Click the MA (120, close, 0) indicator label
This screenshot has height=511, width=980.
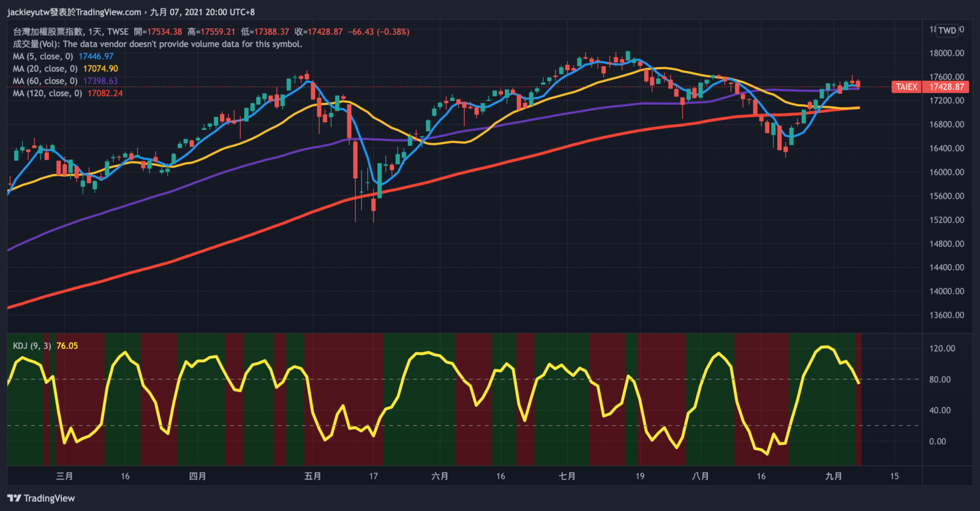click(48, 93)
